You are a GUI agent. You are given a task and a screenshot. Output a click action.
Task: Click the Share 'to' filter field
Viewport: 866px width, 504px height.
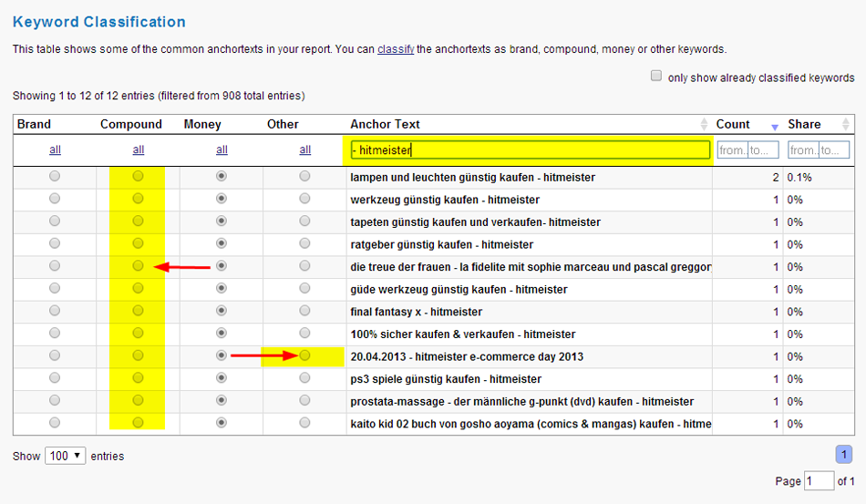(x=834, y=150)
